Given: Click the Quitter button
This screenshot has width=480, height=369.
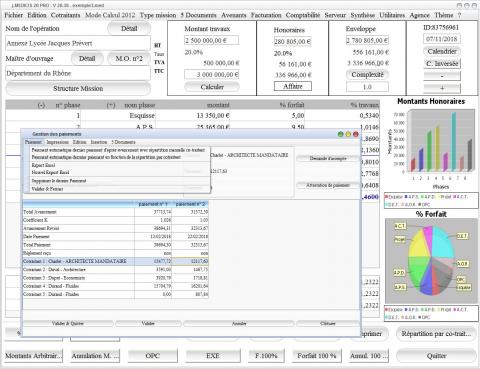Looking at the screenshot, I should coord(436,356).
